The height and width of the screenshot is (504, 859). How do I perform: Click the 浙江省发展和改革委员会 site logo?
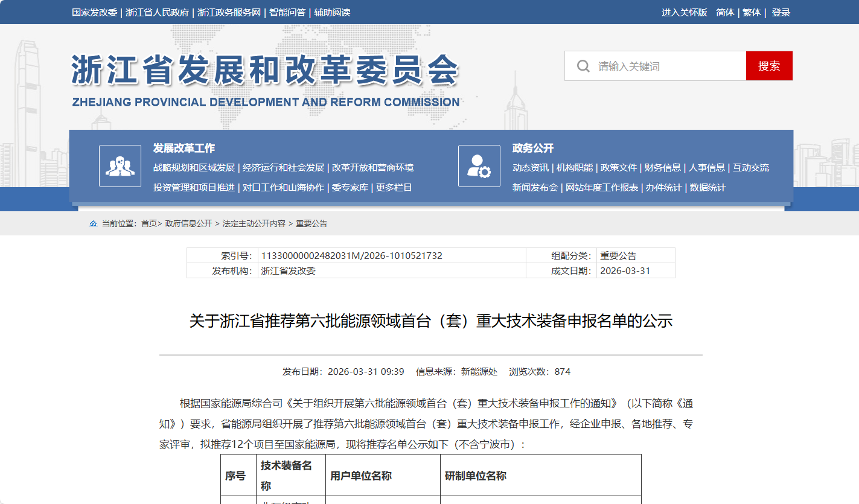pos(266,80)
